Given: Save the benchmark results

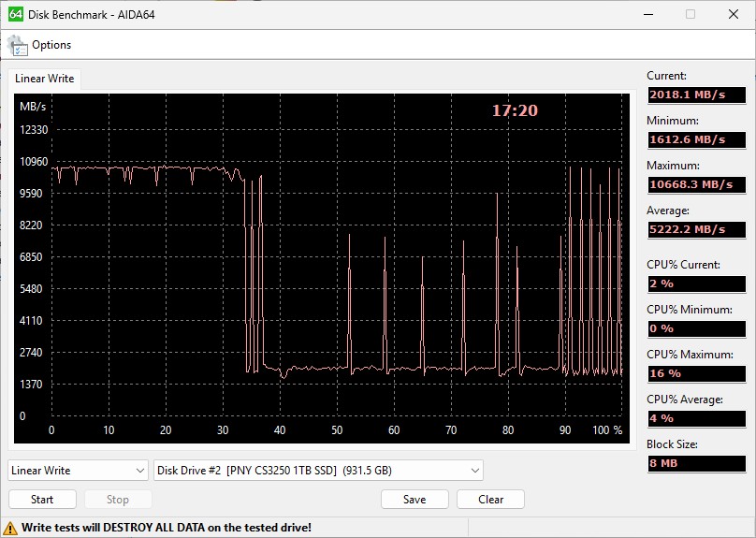Looking at the screenshot, I should tap(414, 500).
